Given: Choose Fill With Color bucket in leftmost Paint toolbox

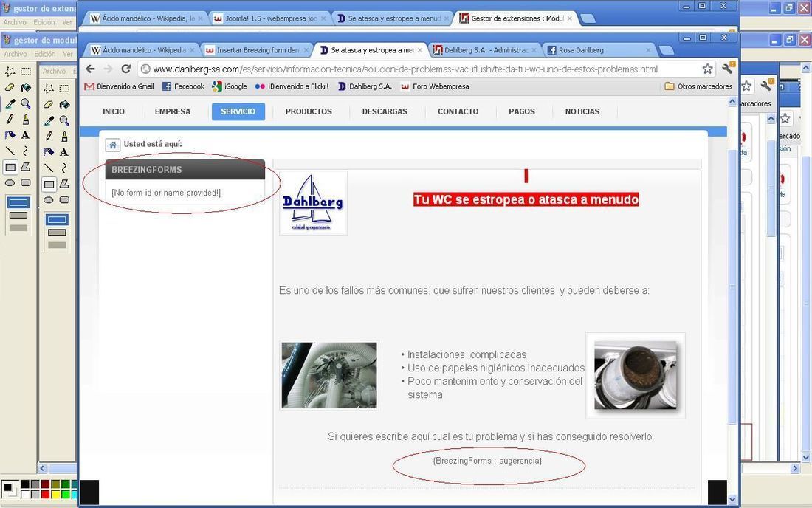Looking at the screenshot, I should tap(25, 88).
